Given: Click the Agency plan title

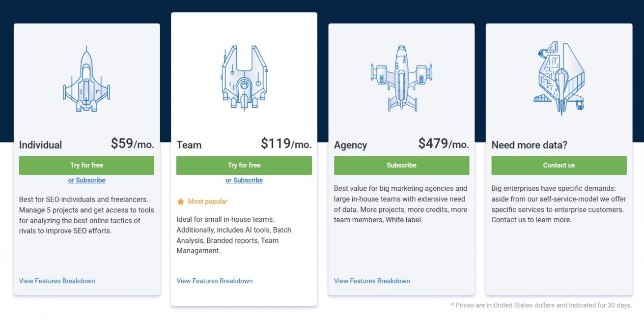Looking at the screenshot, I should coord(350,145).
